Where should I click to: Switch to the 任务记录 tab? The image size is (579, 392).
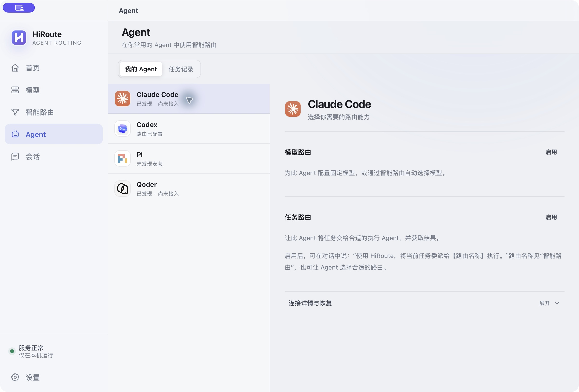point(181,69)
